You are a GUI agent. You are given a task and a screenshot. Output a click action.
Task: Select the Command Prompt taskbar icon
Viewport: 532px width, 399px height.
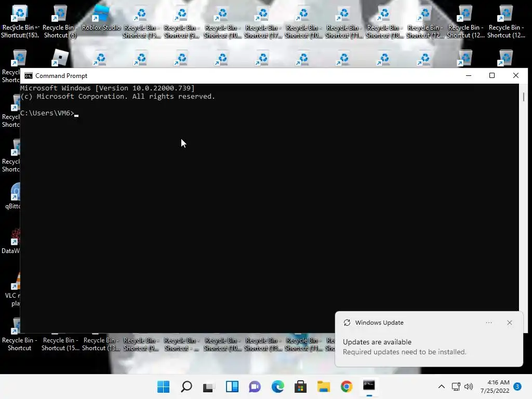(369, 386)
